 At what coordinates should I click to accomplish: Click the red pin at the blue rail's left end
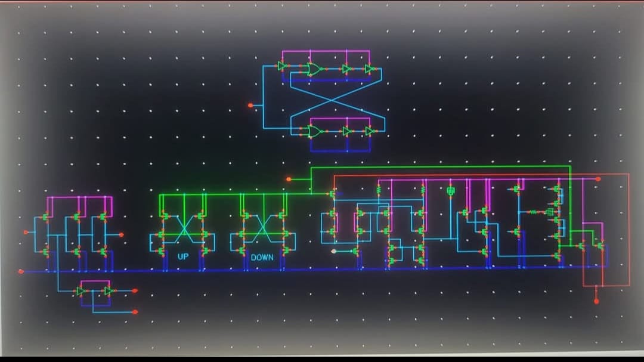click(x=21, y=271)
